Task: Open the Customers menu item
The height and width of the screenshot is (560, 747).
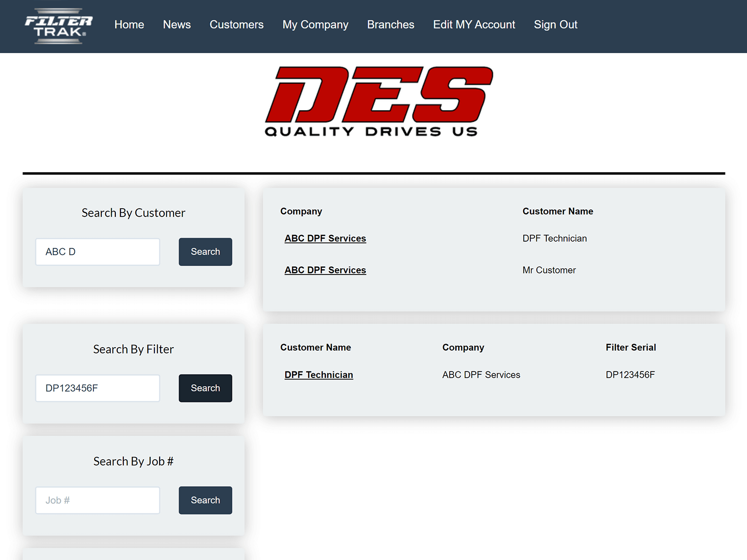Action: (x=237, y=25)
